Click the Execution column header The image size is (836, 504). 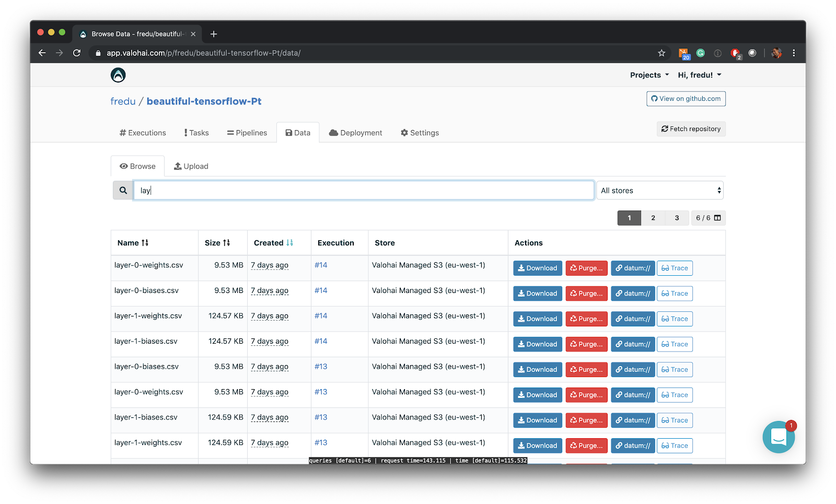point(335,243)
